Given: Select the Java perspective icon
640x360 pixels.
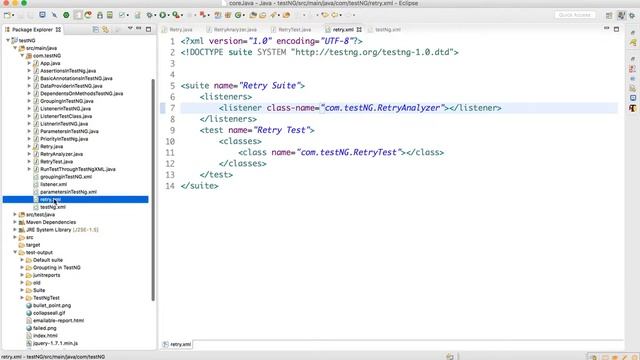Looking at the screenshot, I should (x=621, y=15).
